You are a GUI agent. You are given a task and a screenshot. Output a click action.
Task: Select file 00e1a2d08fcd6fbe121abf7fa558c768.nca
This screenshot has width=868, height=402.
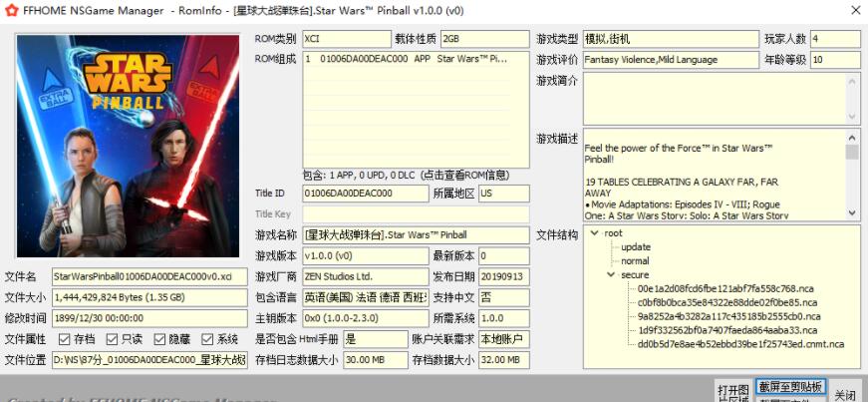click(x=725, y=289)
